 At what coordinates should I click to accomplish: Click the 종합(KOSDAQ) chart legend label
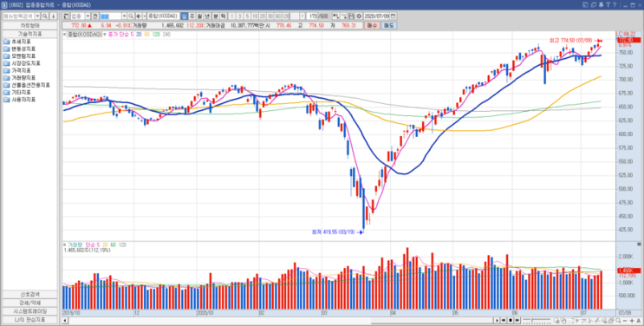85,34
